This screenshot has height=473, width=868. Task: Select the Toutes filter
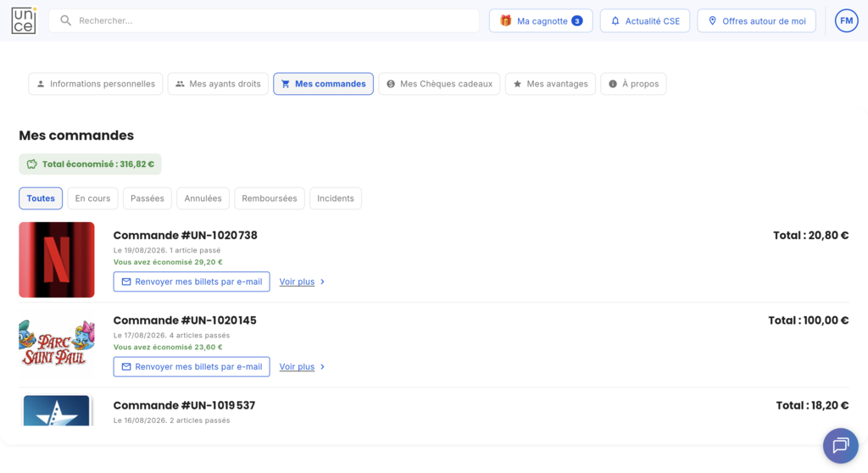[x=41, y=198]
